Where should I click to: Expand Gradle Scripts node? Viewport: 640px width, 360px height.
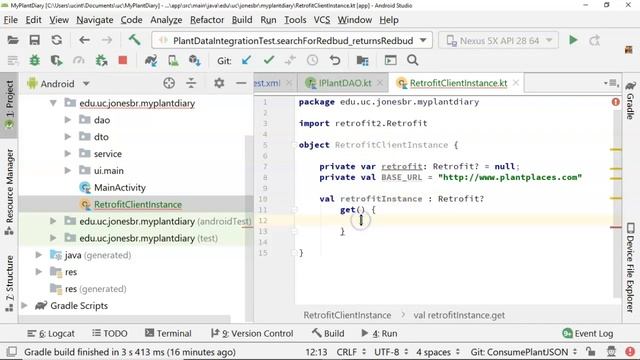24,305
